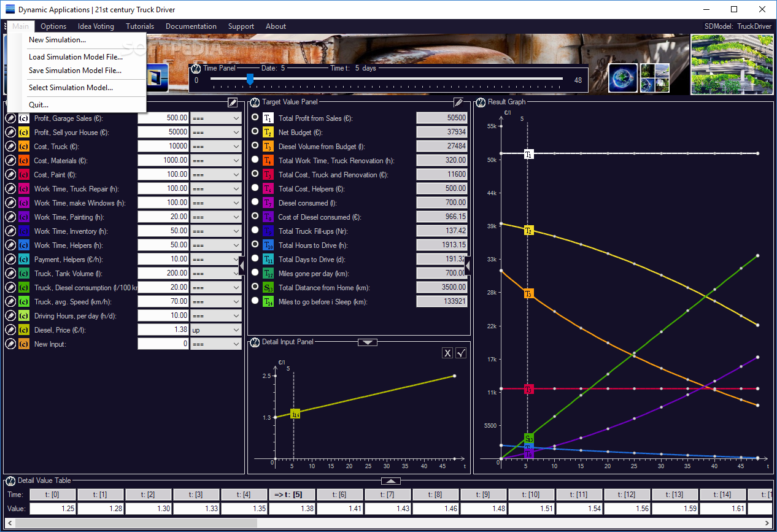Click the (c) icon of Driving Hours, per day
This screenshot has height=532, width=777.
click(x=24, y=315)
